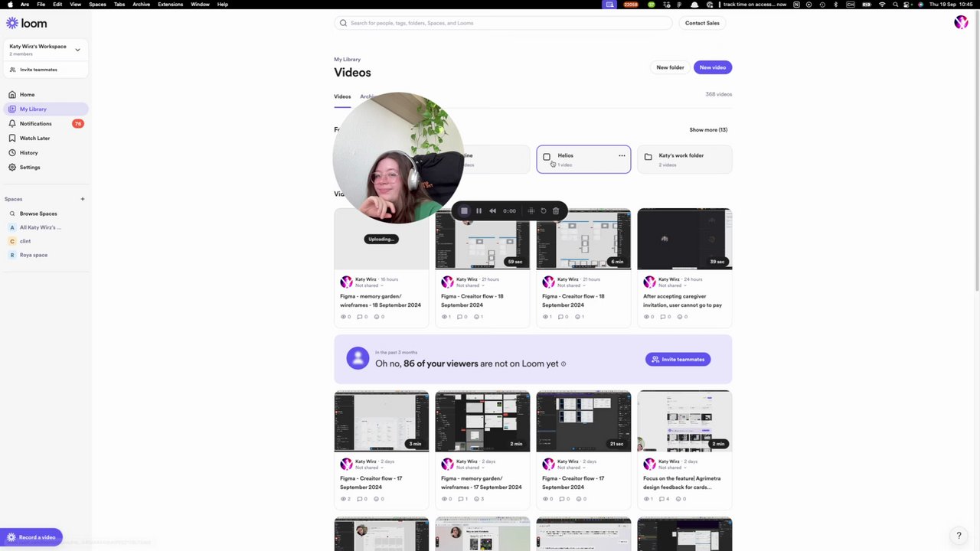
Task: Click Invite teammates in the sidebar
Action: point(46,70)
